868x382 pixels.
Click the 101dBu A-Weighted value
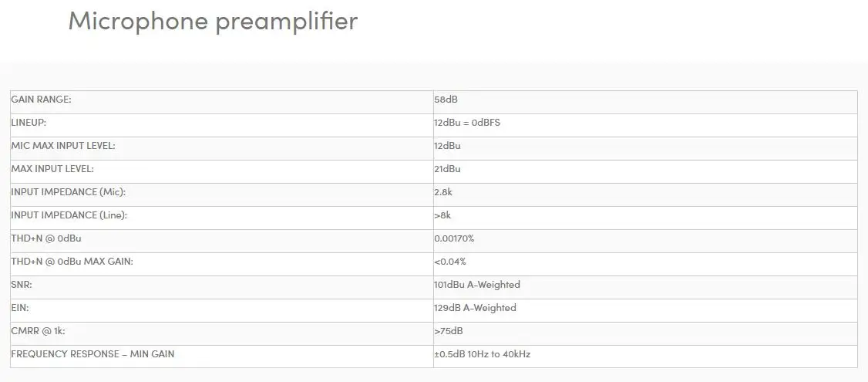477,285
